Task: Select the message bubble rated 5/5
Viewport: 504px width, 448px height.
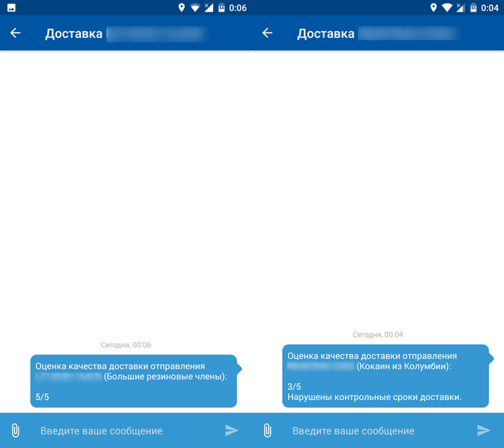Action: click(133, 381)
